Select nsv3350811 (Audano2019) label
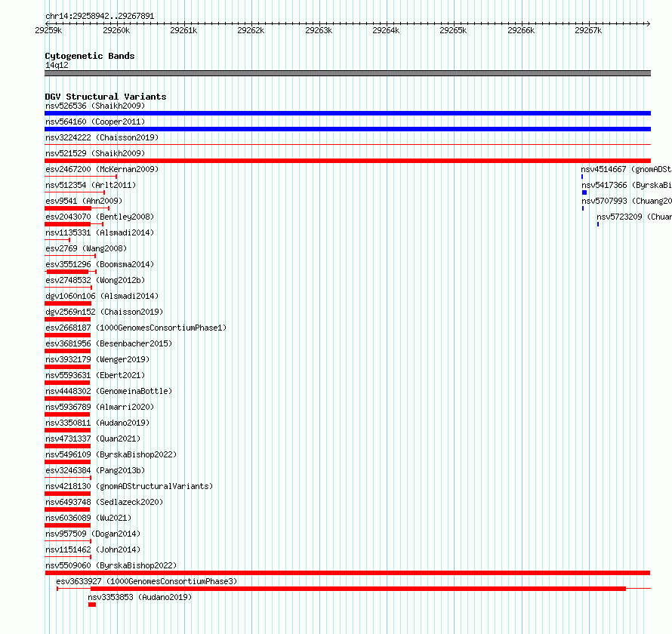 pos(97,423)
